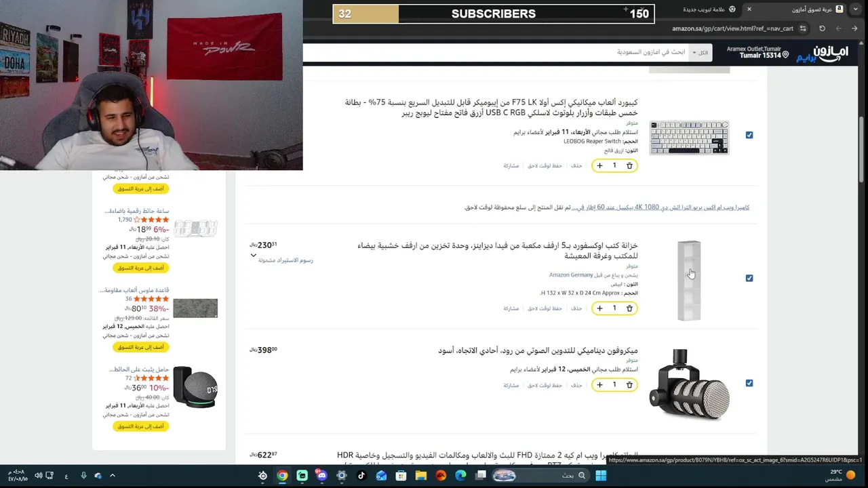Viewport: 868px width, 488px height.
Task: Click the browser address bar URL
Action: (x=732, y=28)
